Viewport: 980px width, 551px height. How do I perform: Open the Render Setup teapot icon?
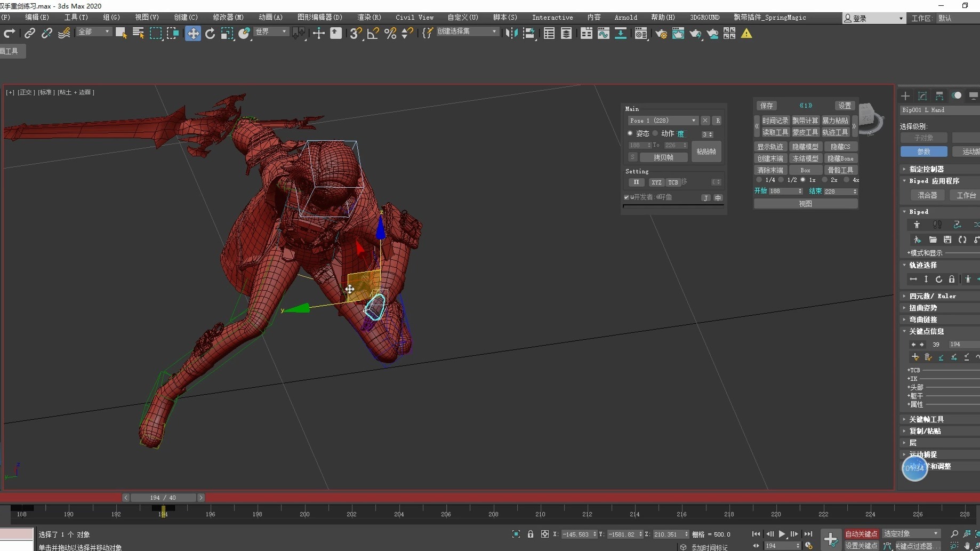[x=661, y=34]
